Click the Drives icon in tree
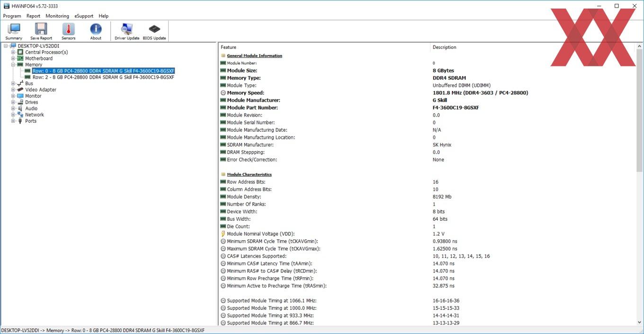 pyautogui.click(x=20, y=102)
